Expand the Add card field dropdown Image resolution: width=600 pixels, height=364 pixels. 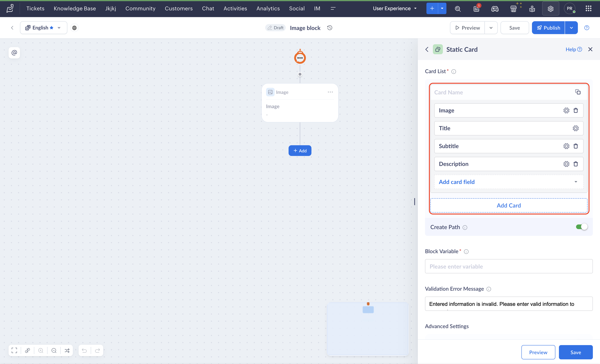pyautogui.click(x=576, y=182)
